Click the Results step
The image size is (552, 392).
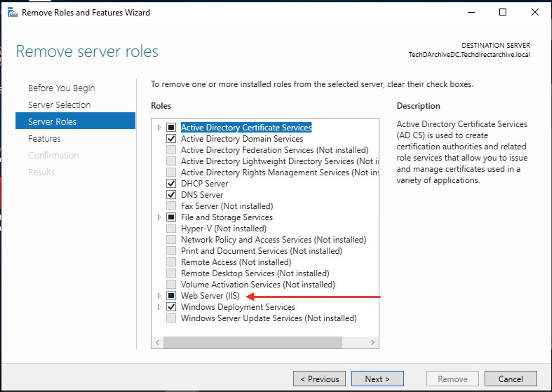[x=41, y=172]
